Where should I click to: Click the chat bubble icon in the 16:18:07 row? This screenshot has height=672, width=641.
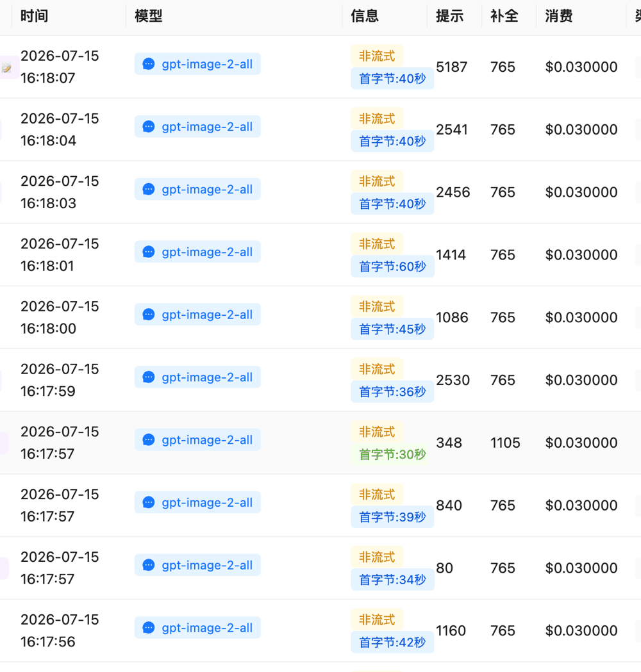(148, 64)
